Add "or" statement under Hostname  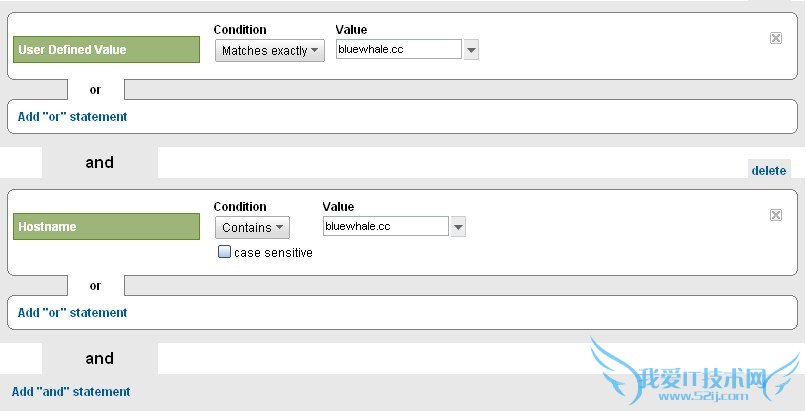pos(73,312)
